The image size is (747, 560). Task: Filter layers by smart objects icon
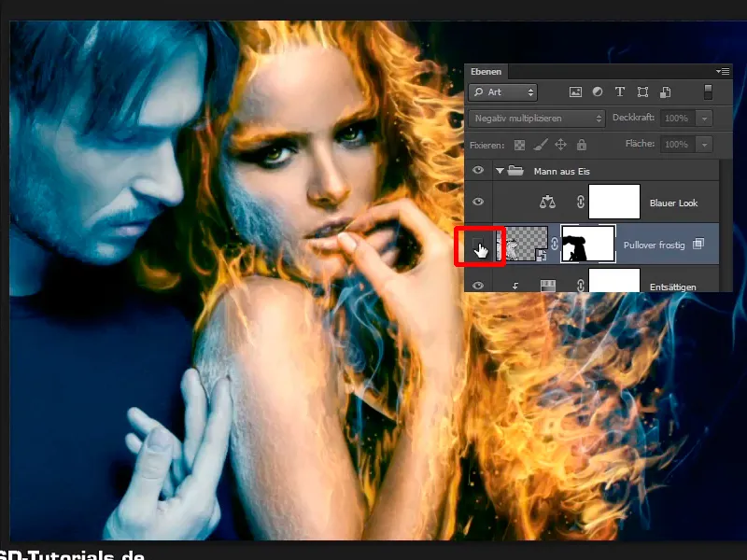pos(666,91)
